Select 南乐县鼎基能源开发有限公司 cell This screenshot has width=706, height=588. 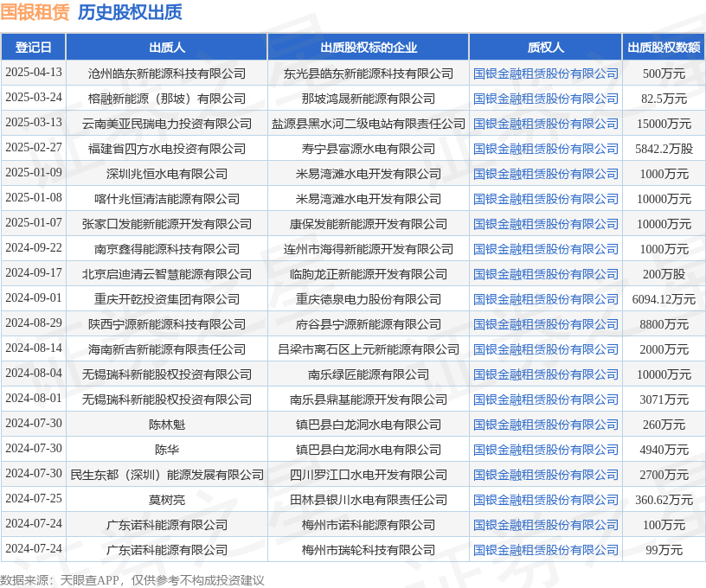coord(369,399)
